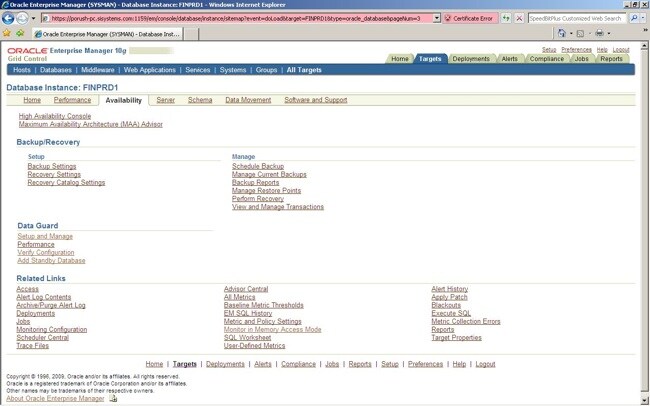Open the Data Movement subtab
This screenshot has height=406, width=650.
(x=248, y=100)
